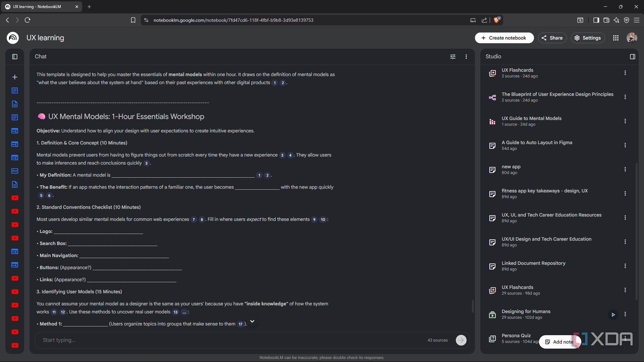Open chat configuration sliders icon
The height and width of the screenshot is (362, 644).
pyautogui.click(x=453, y=57)
